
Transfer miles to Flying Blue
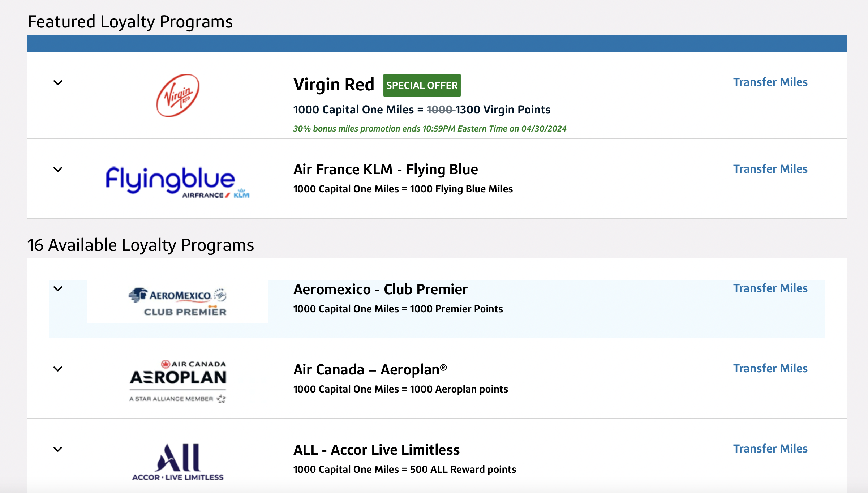(x=770, y=169)
